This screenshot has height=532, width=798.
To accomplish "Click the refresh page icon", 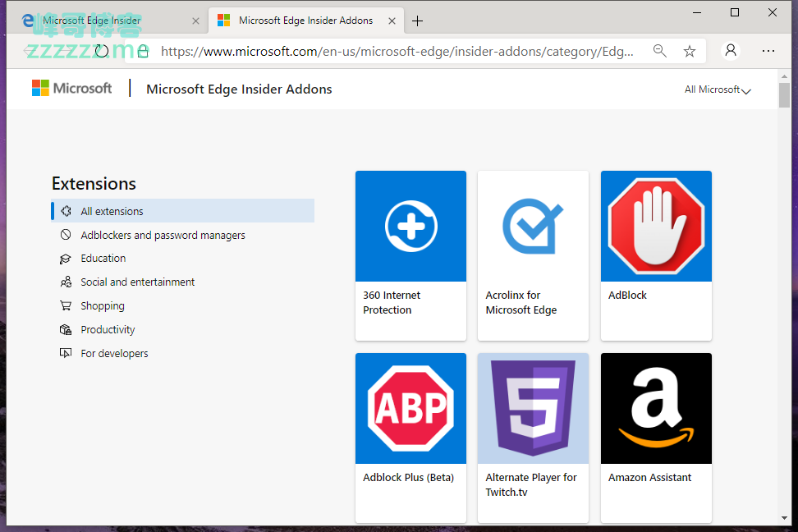I will 102,51.
